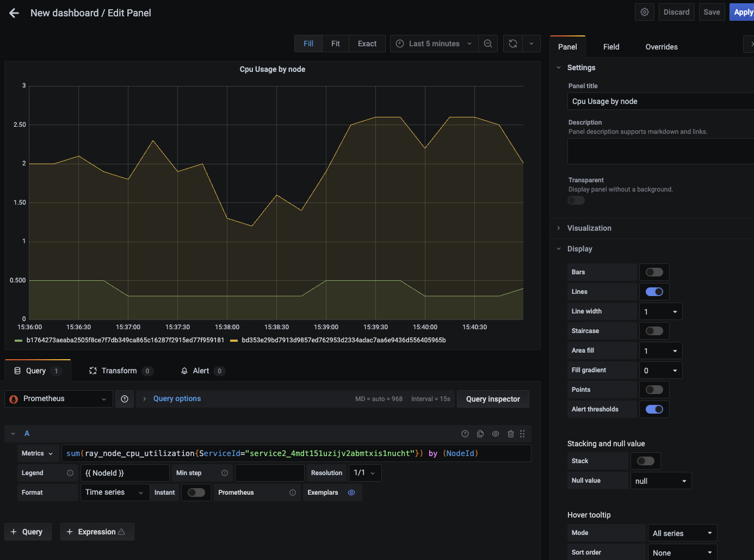
Task: Click the Discard button
Action: click(x=676, y=12)
